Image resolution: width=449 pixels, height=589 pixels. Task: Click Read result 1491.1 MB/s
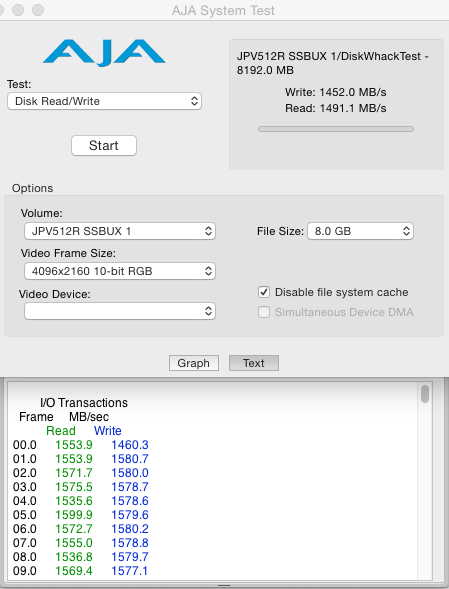[336, 108]
